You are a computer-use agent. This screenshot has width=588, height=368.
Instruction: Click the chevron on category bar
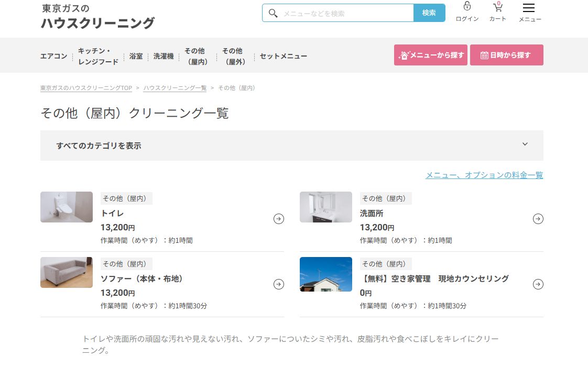(x=525, y=144)
